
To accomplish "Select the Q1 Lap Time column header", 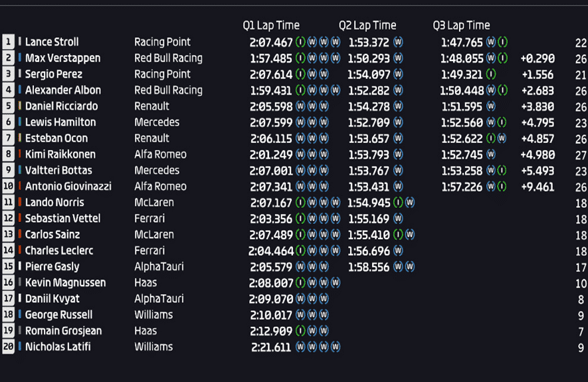I will click(271, 25).
